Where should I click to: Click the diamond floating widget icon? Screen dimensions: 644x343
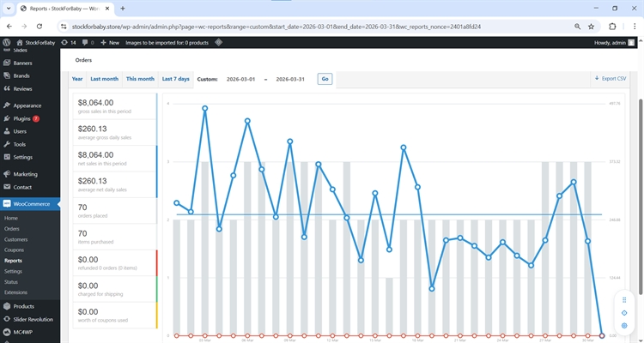[x=624, y=313]
